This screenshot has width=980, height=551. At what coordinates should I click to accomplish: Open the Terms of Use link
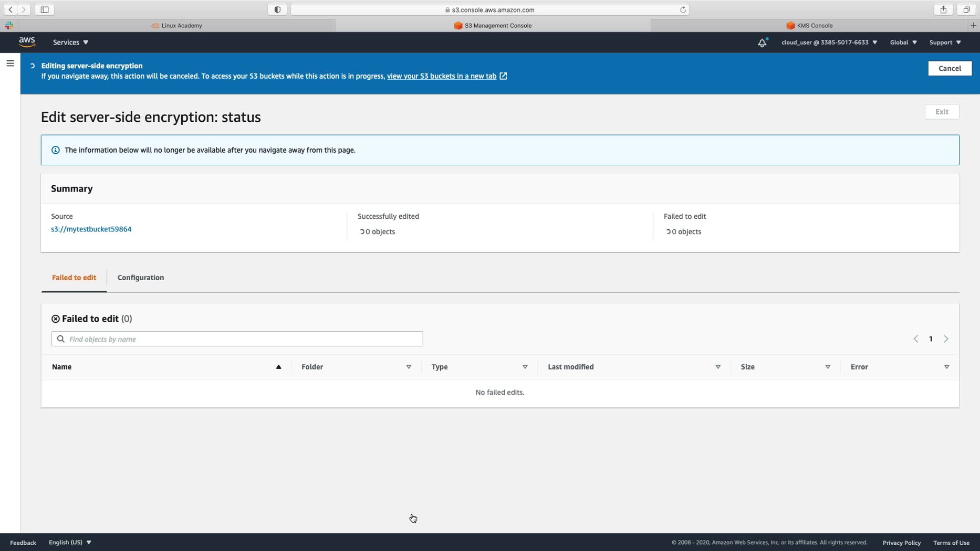coord(951,543)
